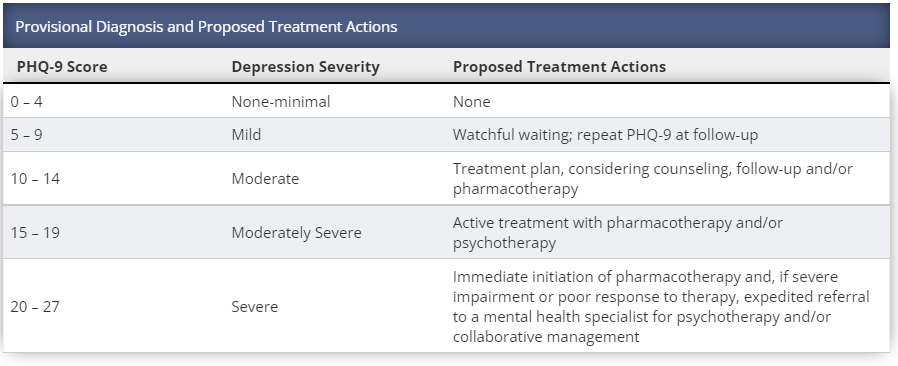Select the collaborative management line of text
Viewport: 898px width, 366px height.
pyautogui.click(x=546, y=337)
